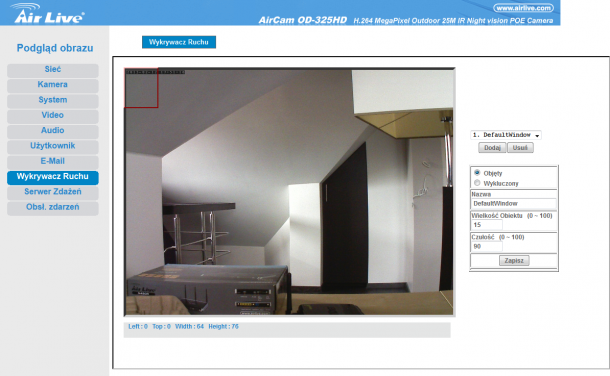Click the Dodaj button
This screenshot has width=610, height=376.
coord(492,148)
